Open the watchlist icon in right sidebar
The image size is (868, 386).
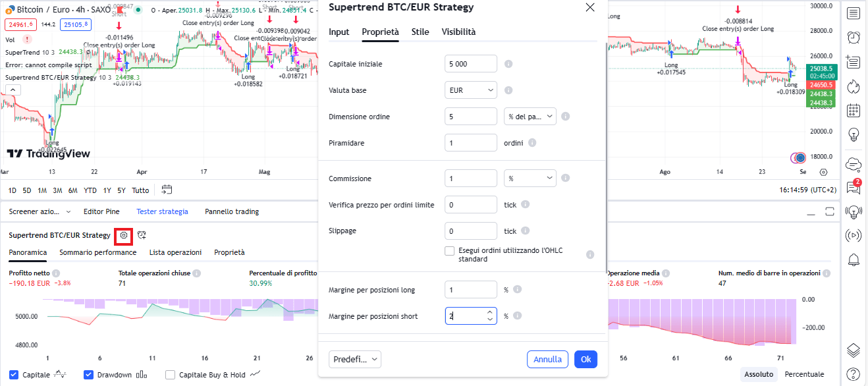click(x=854, y=13)
